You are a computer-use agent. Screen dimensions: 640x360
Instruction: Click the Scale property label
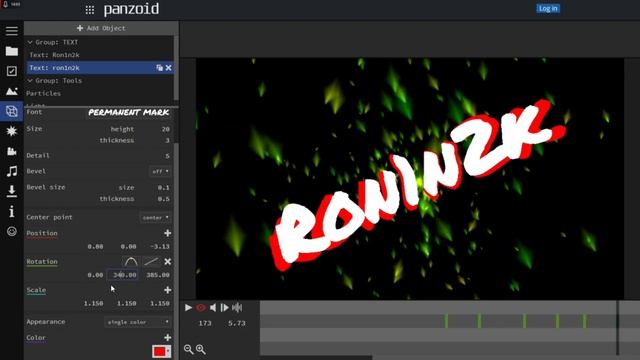coord(36,290)
